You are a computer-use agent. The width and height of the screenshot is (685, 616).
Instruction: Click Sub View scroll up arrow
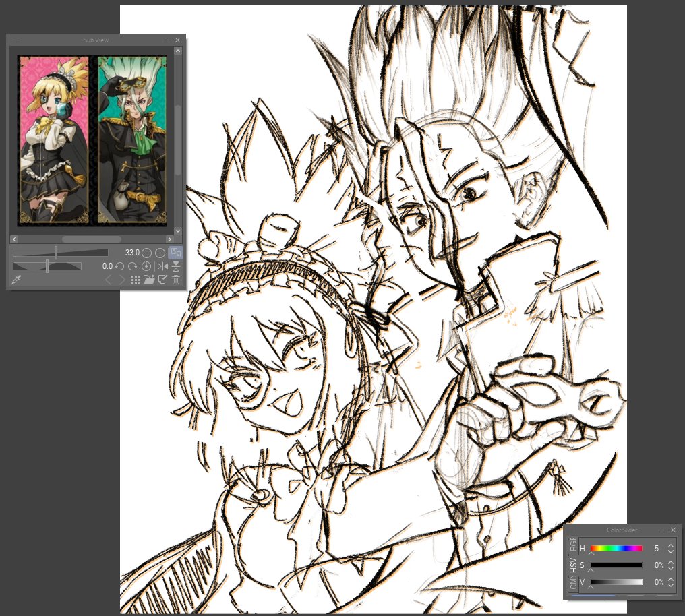(x=178, y=51)
